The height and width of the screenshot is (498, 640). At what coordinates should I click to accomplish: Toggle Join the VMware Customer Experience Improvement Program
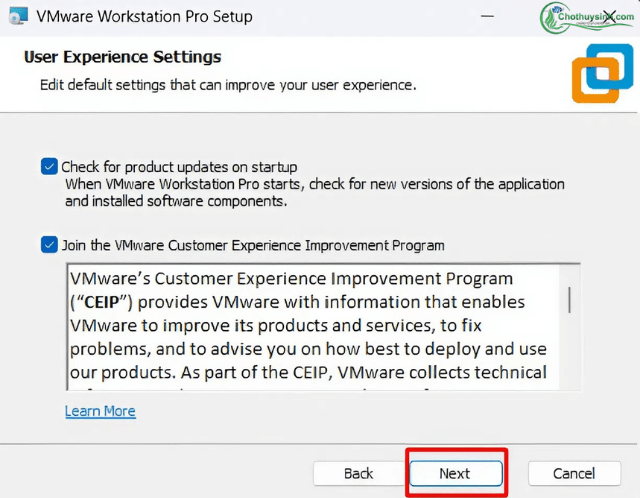point(49,245)
